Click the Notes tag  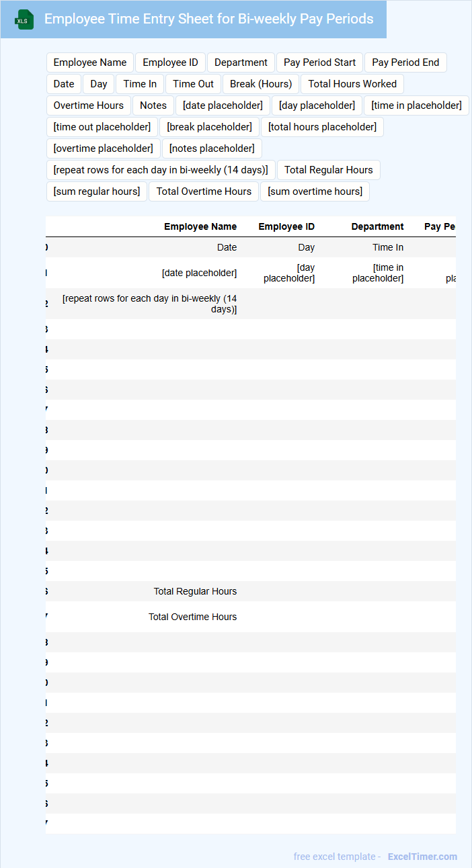coord(153,105)
